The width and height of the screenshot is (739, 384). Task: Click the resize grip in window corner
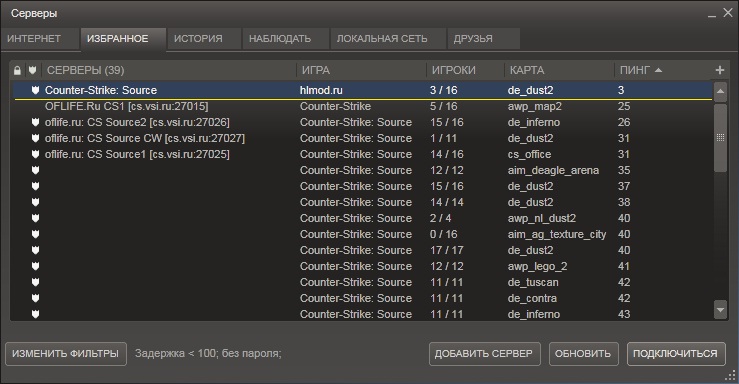click(730, 375)
